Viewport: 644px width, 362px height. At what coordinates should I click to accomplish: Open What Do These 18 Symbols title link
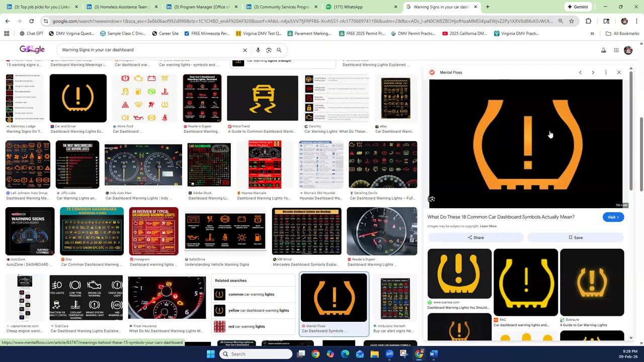tap(501, 217)
